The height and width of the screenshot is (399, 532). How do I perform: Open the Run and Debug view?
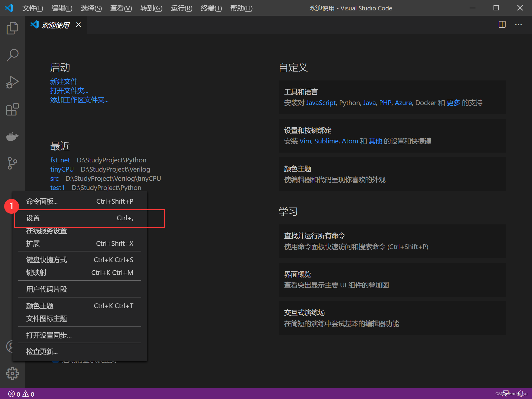coord(12,82)
